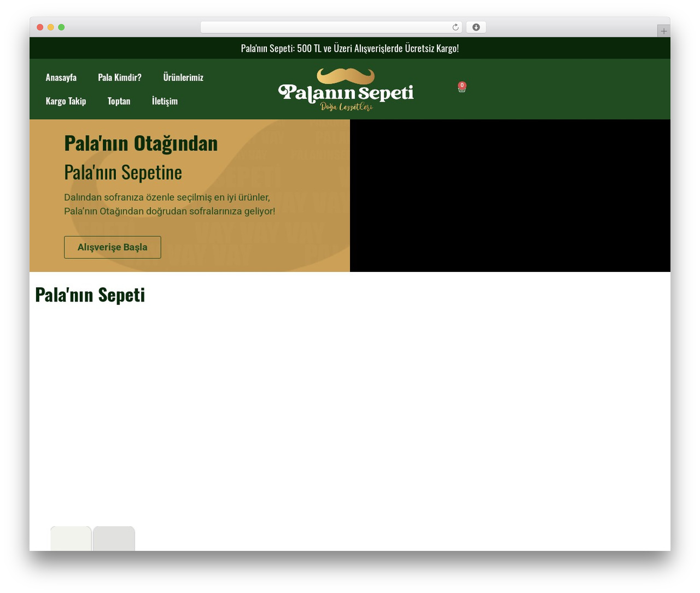Click the Palanın Sepeti mustache logo
The height and width of the screenshot is (593, 700).
tap(346, 89)
